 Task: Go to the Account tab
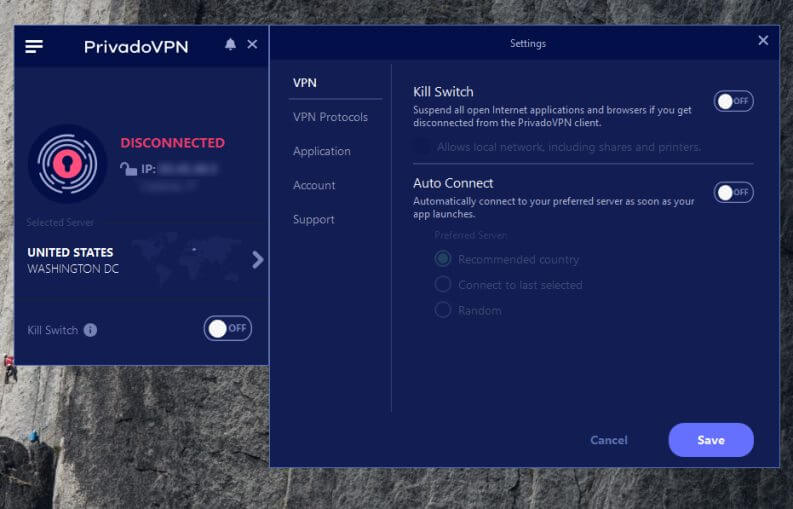[314, 185]
